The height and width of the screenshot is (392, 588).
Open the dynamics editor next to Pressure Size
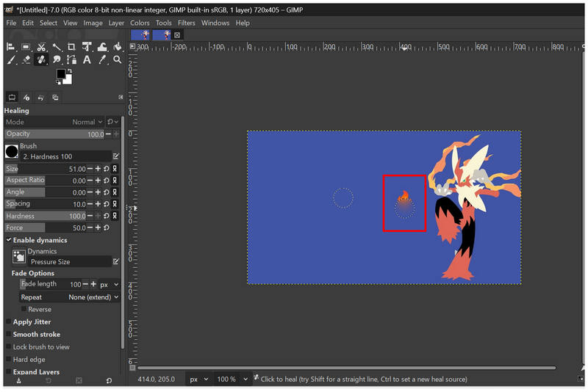point(116,262)
